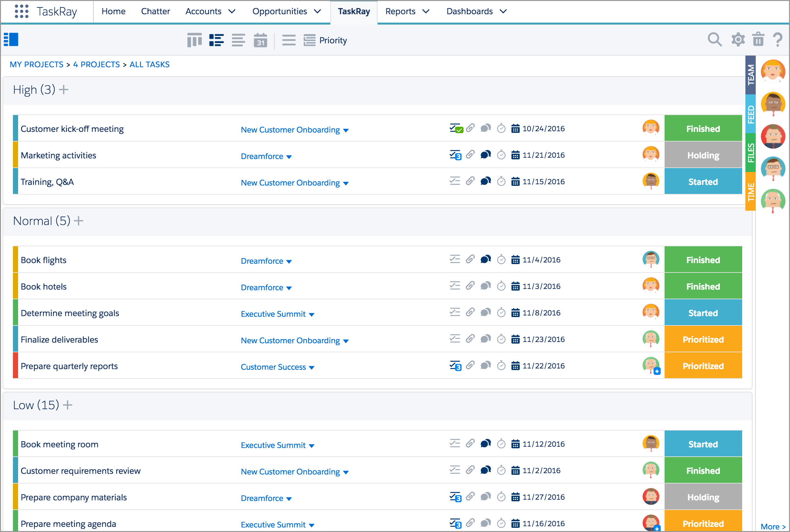Open the Prepare meeting agenda task name
790x532 pixels.
tap(68, 524)
